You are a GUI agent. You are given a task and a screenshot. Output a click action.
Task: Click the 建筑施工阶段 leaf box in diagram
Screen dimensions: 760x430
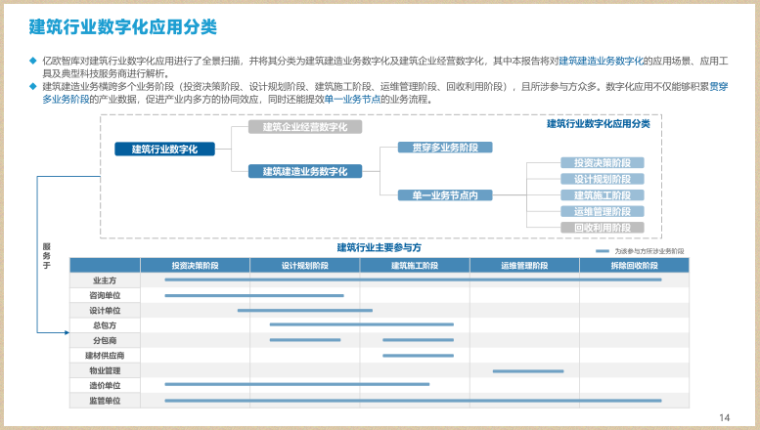(602, 195)
